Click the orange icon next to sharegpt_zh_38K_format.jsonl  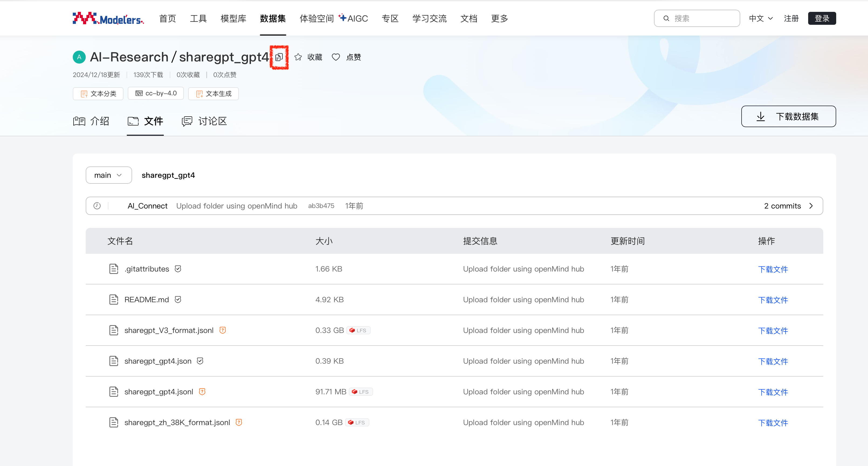click(239, 422)
